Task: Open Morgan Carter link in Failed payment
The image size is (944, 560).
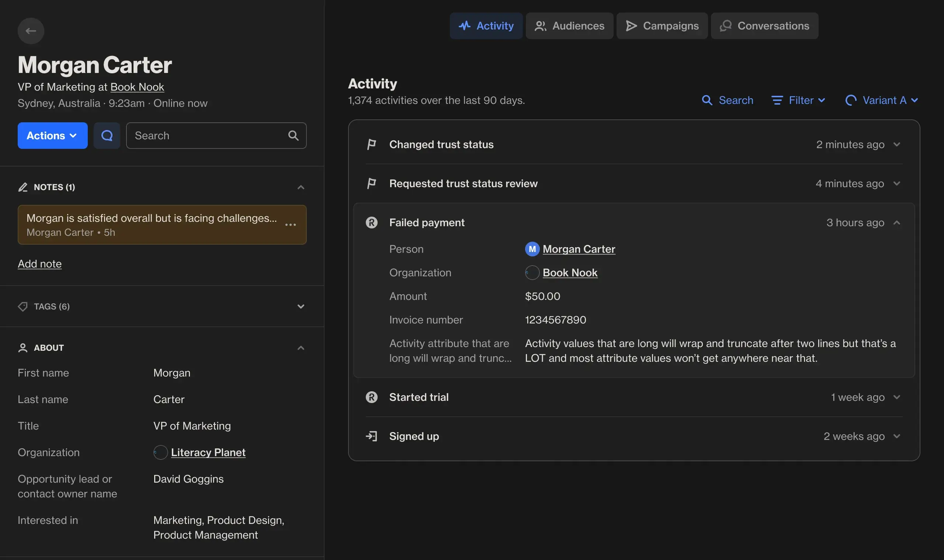Action: 579,249
